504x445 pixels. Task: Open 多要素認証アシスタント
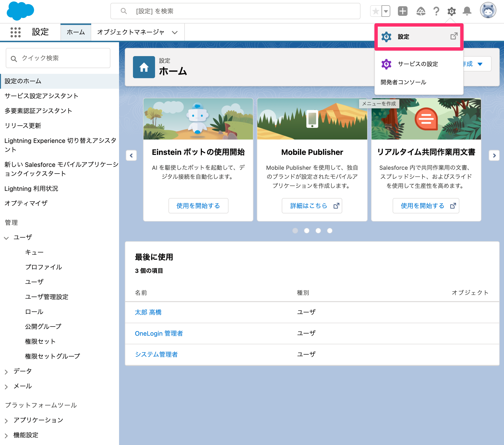click(38, 111)
